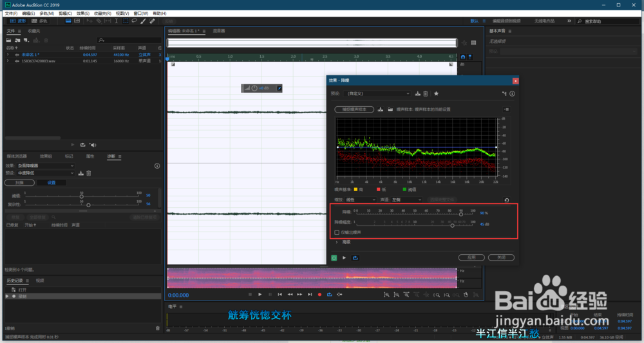Toggle effect power state in dialog
The width and height of the screenshot is (644, 343).
coord(334,257)
